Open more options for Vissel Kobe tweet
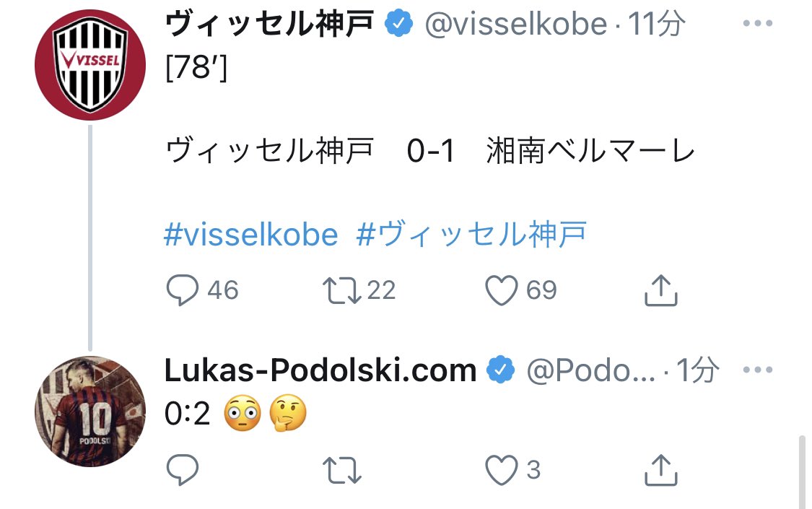The image size is (812, 509). [x=758, y=23]
